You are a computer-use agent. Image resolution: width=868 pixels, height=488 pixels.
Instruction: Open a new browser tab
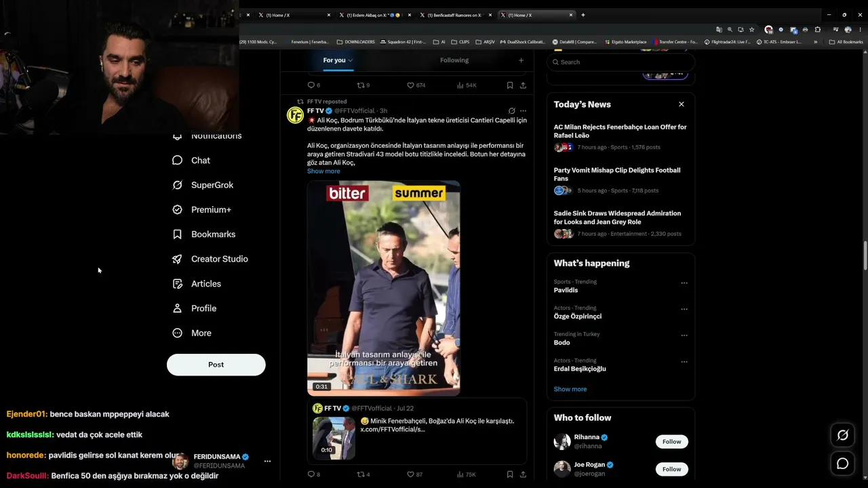pyautogui.click(x=583, y=15)
